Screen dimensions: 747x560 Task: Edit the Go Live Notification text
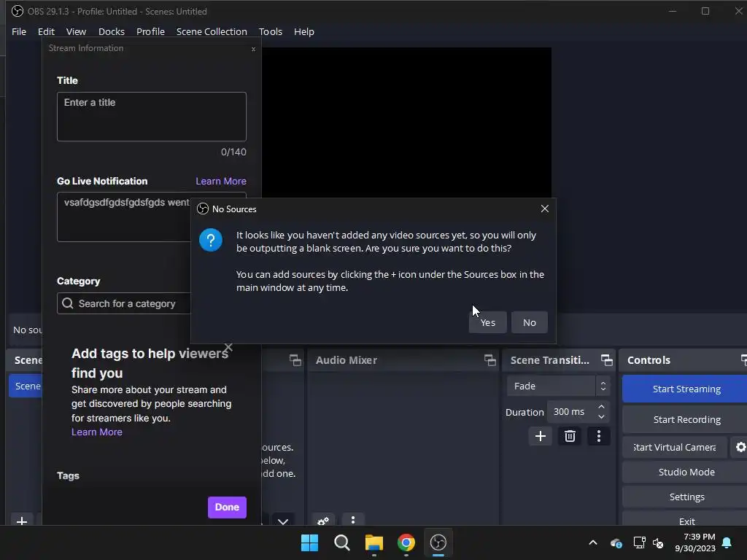point(124,217)
